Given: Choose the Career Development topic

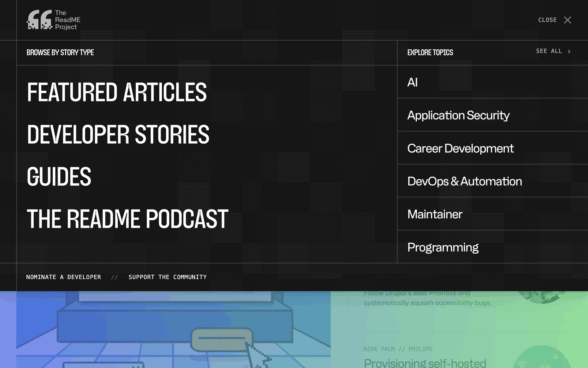Looking at the screenshot, I should pyautogui.click(x=460, y=148).
